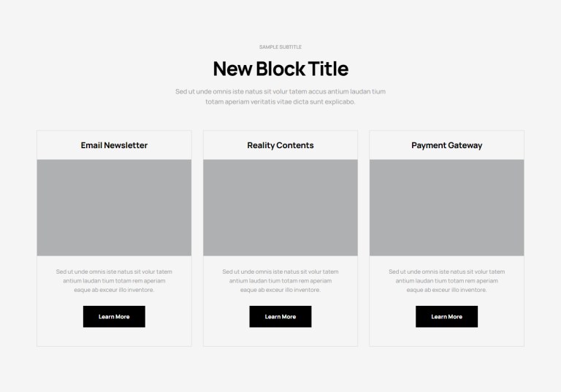Select the Email Newsletter card heading
561x392 pixels.
[114, 145]
